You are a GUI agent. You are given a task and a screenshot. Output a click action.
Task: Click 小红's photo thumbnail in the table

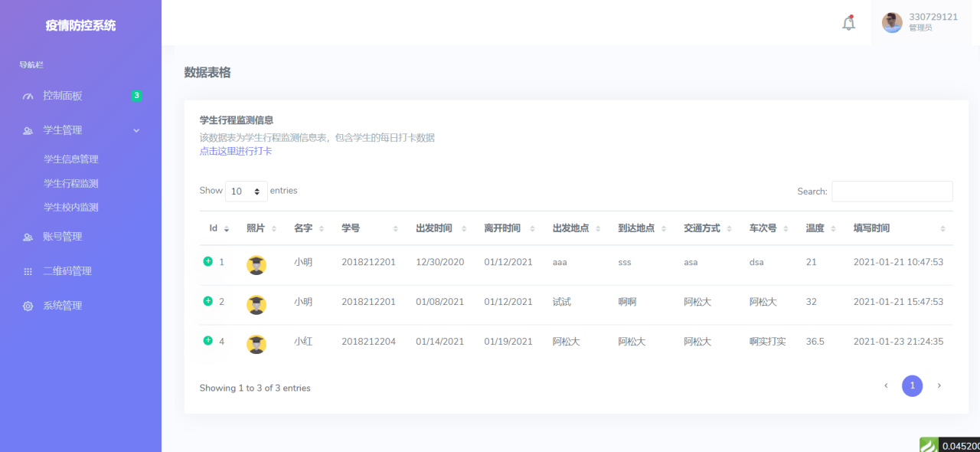coord(256,344)
